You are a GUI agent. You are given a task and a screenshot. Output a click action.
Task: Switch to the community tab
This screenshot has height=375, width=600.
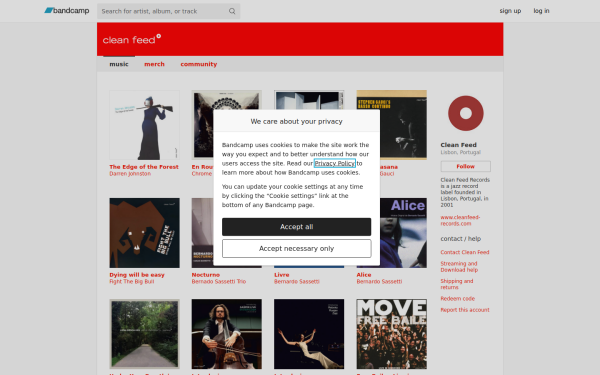tap(199, 64)
